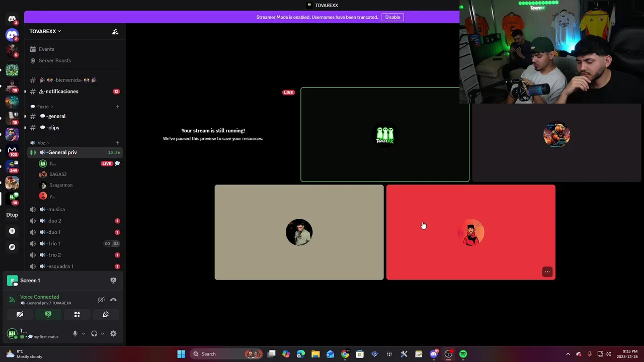Screen dimensions: 644x362
Task: Open TOVAREXX server name dropdown
Action: (x=45, y=31)
